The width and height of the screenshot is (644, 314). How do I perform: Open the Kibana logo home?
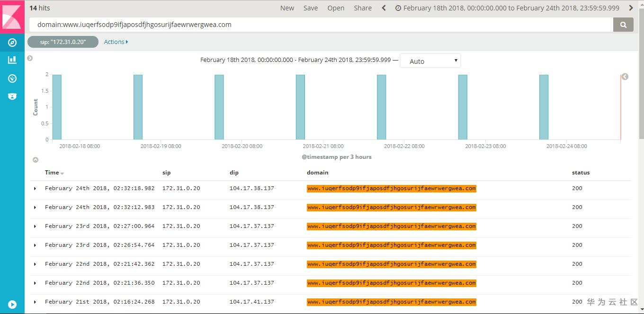click(12, 17)
